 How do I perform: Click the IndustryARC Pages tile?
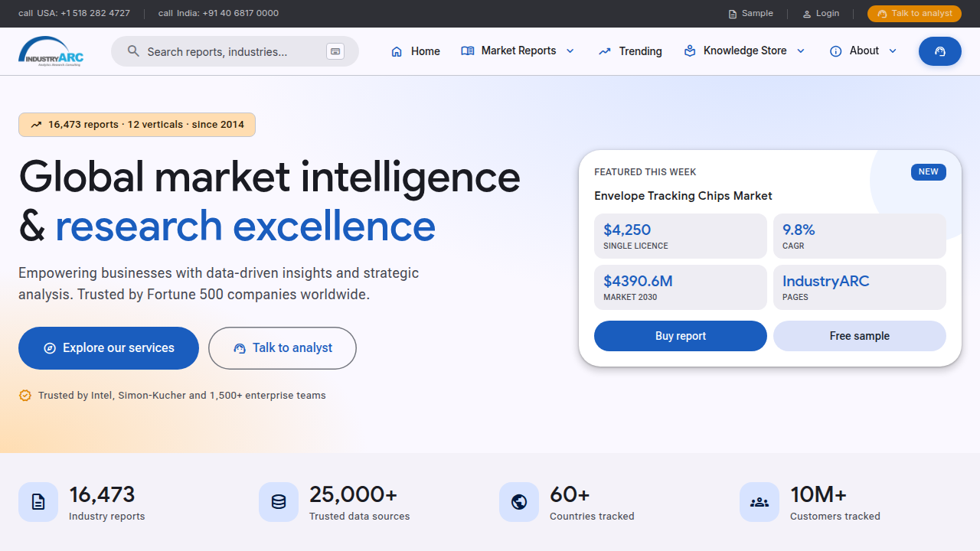tap(860, 287)
